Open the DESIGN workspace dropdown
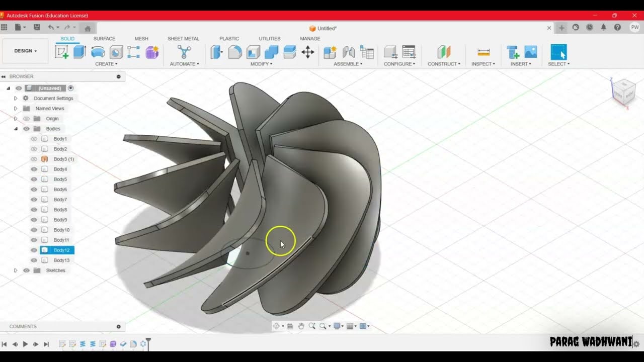The height and width of the screenshot is (362, 644). [25, 51]
